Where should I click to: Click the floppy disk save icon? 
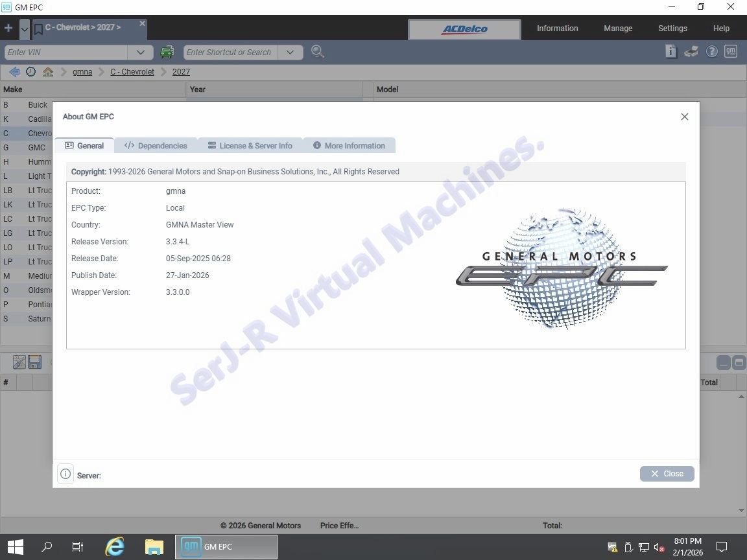(35, 362)
